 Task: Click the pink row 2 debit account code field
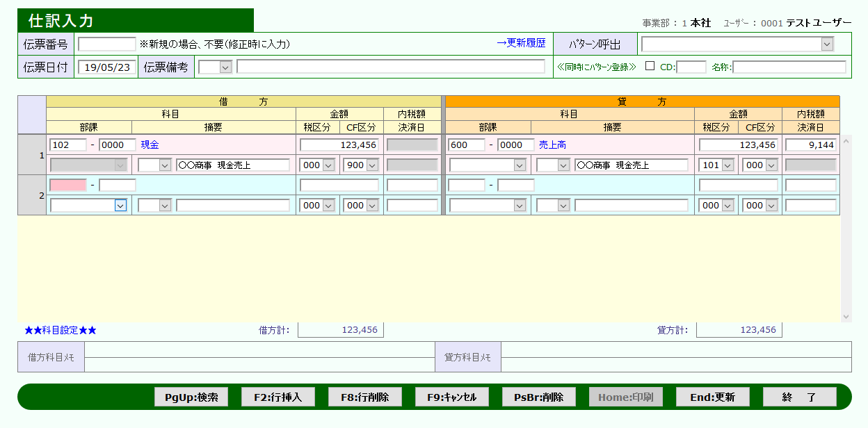(68, 186)
